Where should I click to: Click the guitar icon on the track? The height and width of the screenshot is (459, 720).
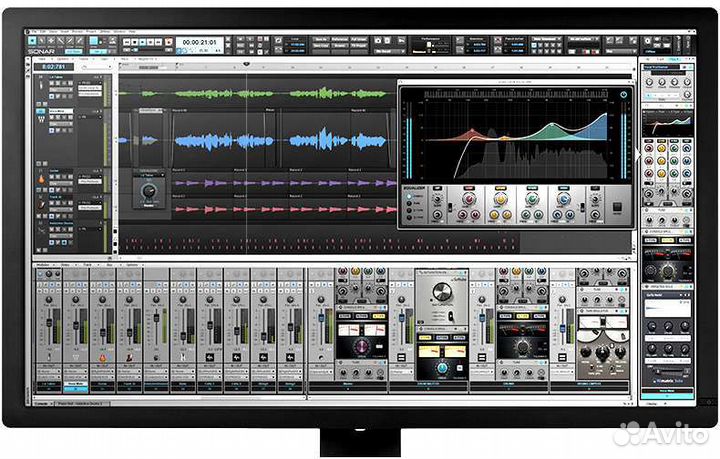(42, 176)
